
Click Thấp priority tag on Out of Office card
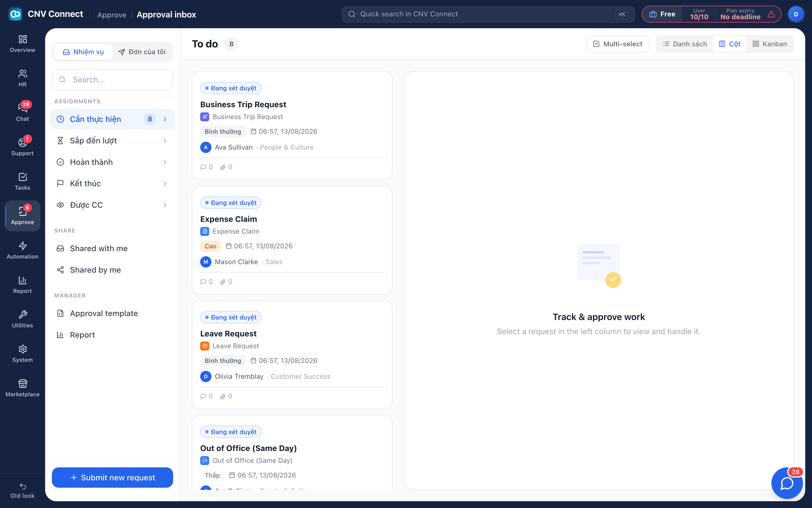click(x=212, y=476)
